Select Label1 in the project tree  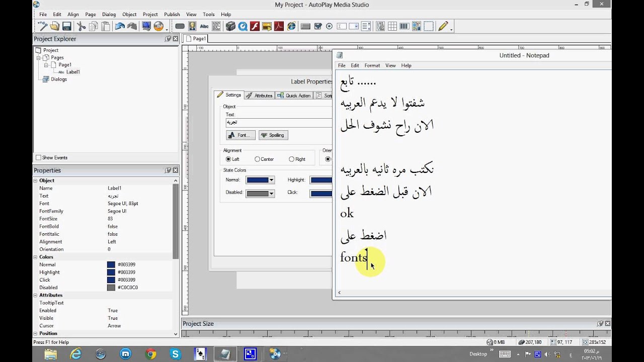[x=73, y=72]
